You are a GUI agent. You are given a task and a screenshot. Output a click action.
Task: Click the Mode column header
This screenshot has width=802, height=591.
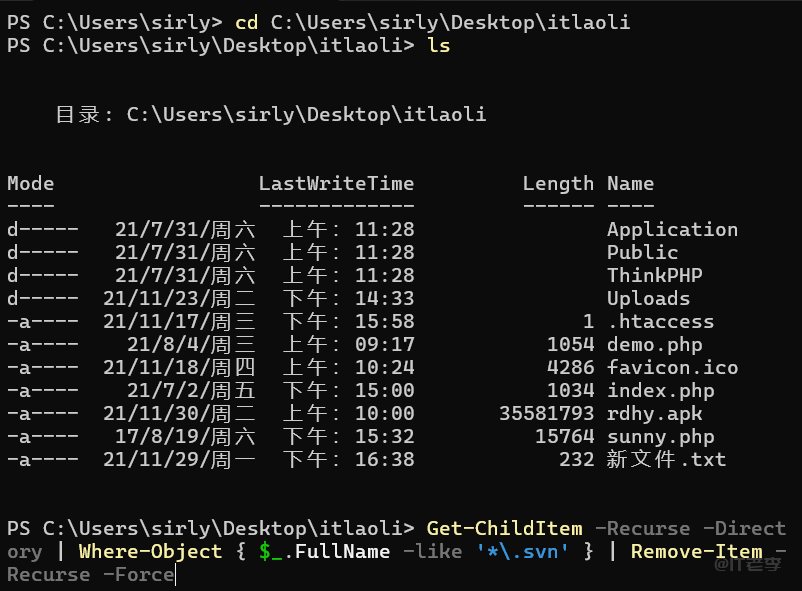tap(31, 184)
